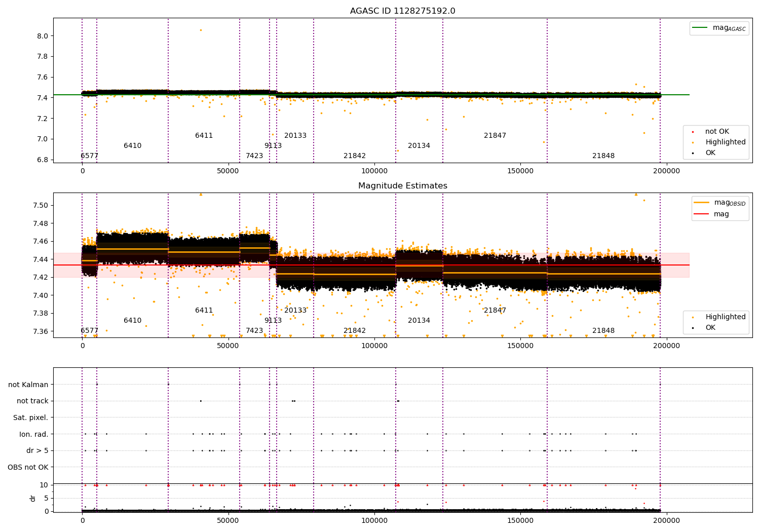The height and width of the screenshot is (532, 760).
Task: Click the 6.8 y-axis tick in top plot
Action: (43, 160)
